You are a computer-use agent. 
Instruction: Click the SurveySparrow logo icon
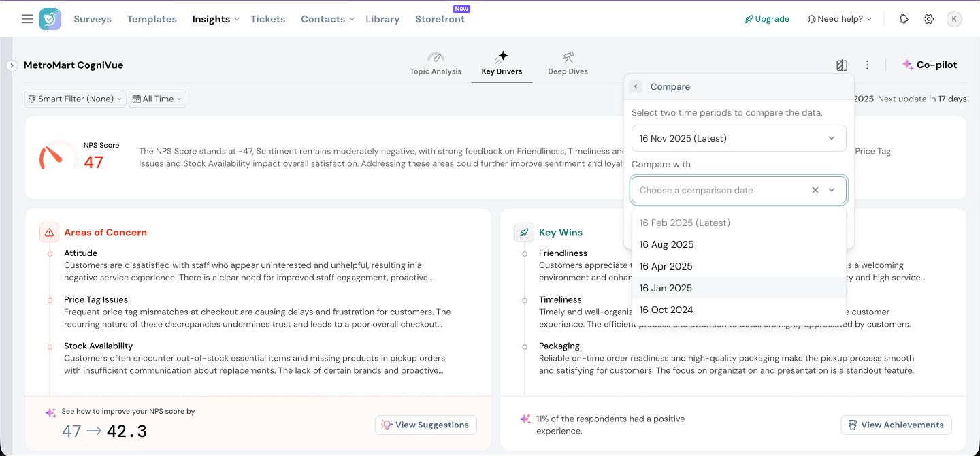tap(50, 19)
